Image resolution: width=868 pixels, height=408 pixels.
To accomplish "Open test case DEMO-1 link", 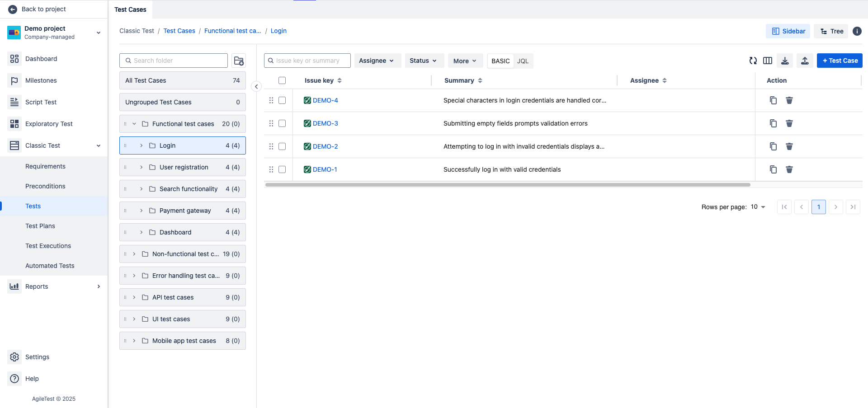I will (x=325, y=169).
